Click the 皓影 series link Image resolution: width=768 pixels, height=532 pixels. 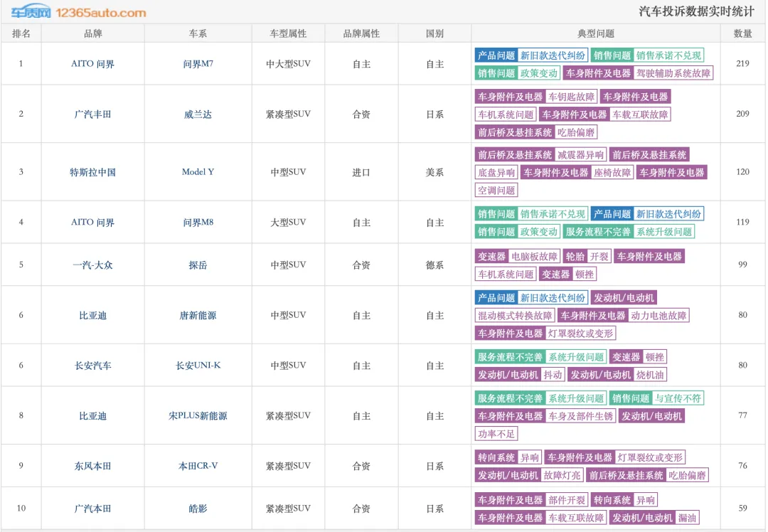198,509
